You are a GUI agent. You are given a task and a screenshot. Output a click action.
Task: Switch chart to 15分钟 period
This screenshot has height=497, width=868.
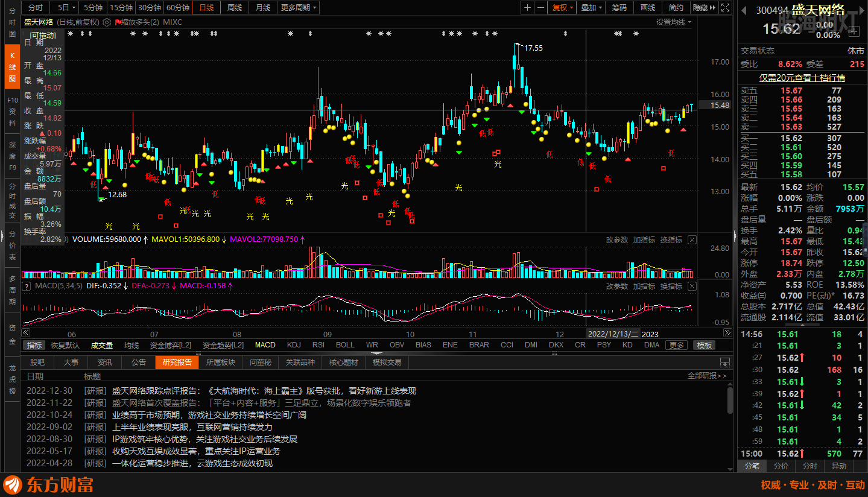click(x=121, y=8)
